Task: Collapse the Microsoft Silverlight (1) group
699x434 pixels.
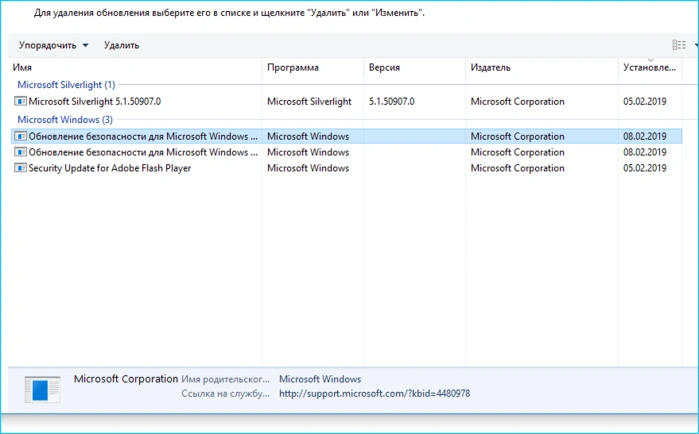Action: [x=66, y=85]
